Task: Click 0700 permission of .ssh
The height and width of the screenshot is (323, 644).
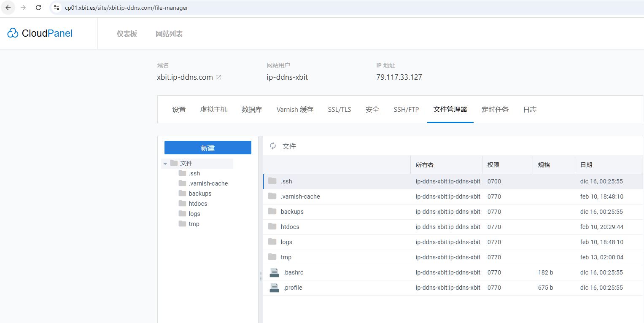Action: (x=494, y=181)
